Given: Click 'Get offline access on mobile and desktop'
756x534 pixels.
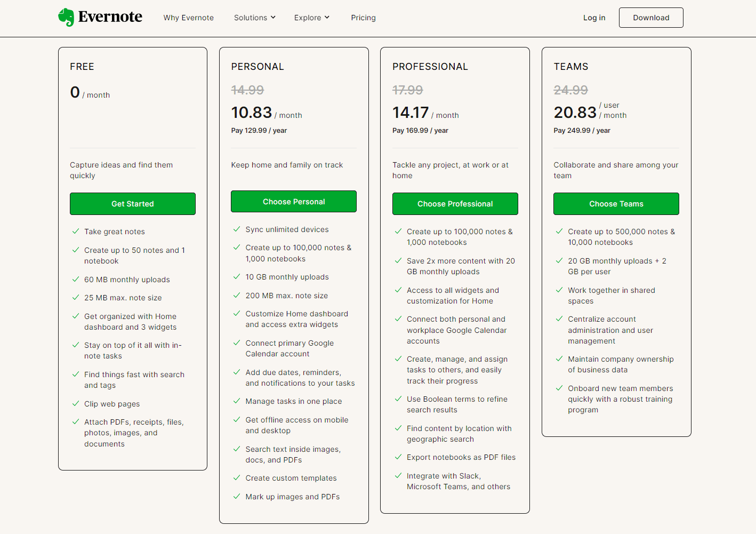Looking at the screenshot, I should [297, 425].
